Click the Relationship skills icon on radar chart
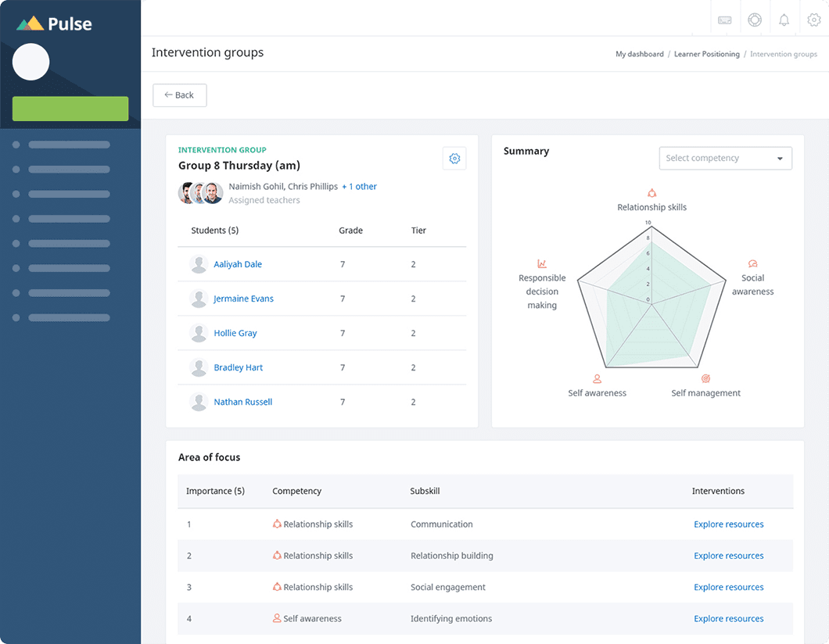Image resolution: width=829 pixels, height=644 pixels. click(651, 193)
